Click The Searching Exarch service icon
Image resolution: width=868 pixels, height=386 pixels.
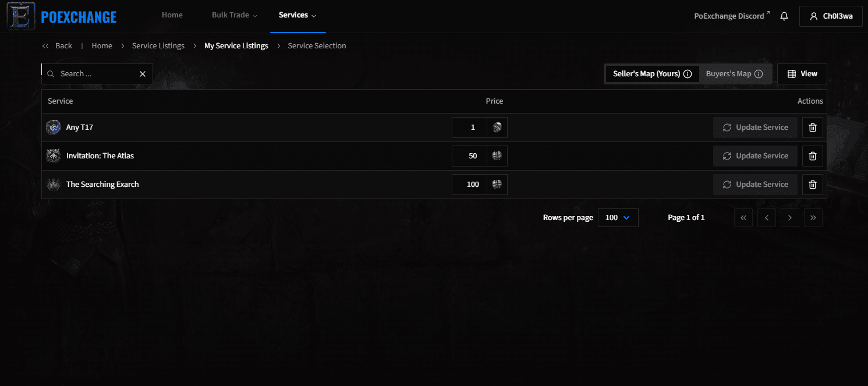coord(54,185)
